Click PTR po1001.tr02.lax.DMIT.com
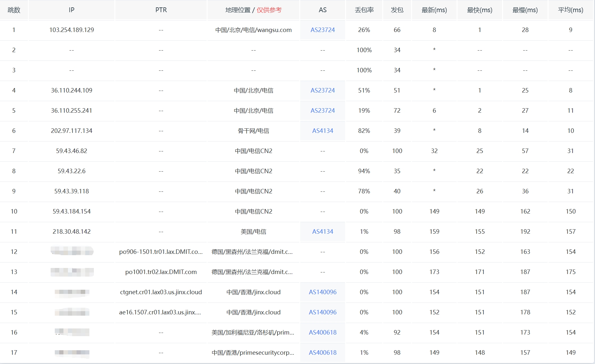 161,272
